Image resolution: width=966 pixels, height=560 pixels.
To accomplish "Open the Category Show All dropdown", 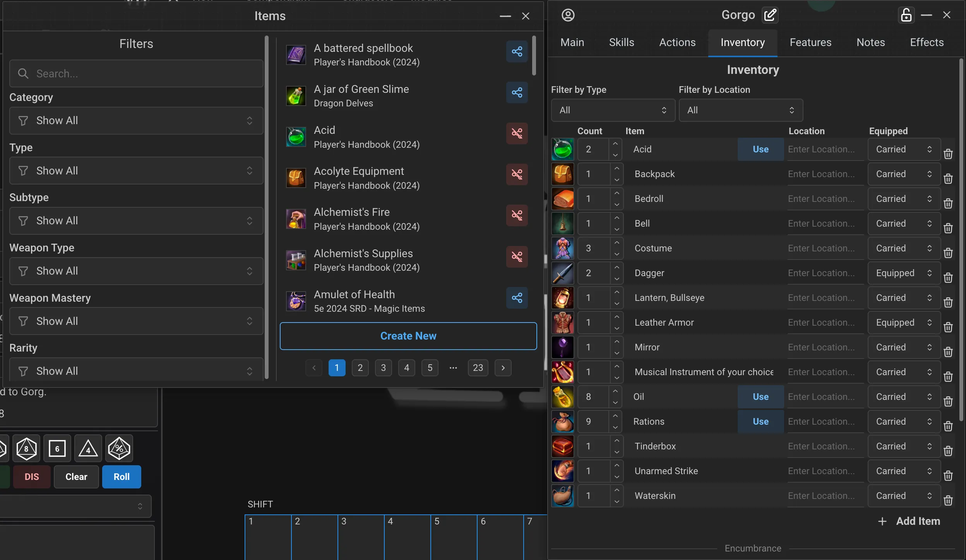I will click(x=136, y=121).
